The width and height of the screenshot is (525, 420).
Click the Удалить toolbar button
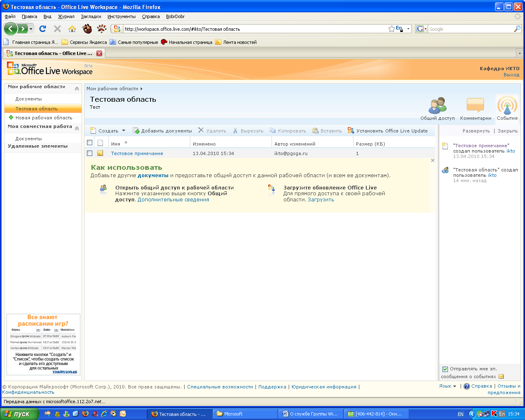(x=212, y=131)
